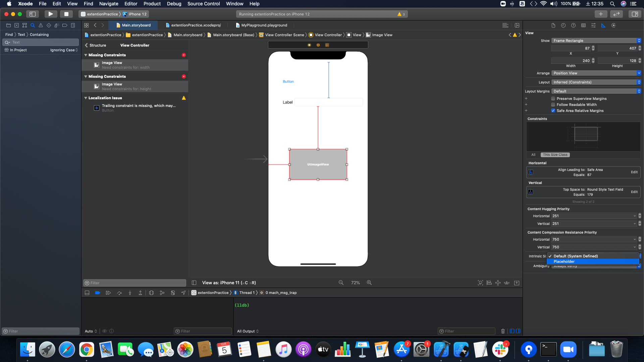
Task: Click the Step over debug icon
Action: click(119, 293)
